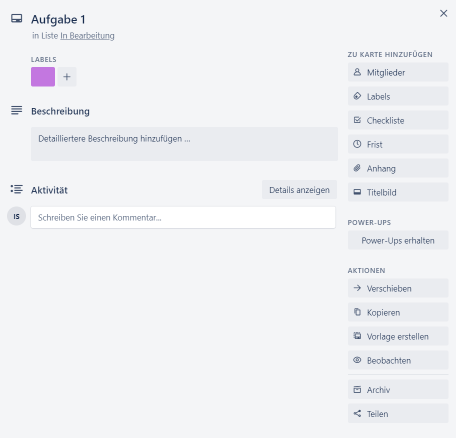The height and width of the screenshot is (438, 456).
Task: Add a Checkliste to the card
Action: pyautogui.click(x=398, y=120)
